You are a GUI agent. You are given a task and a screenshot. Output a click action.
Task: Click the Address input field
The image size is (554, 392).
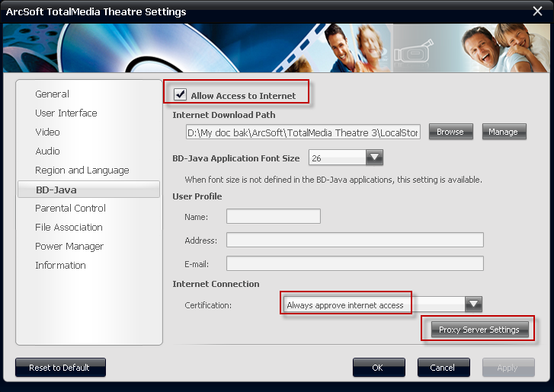355,240
